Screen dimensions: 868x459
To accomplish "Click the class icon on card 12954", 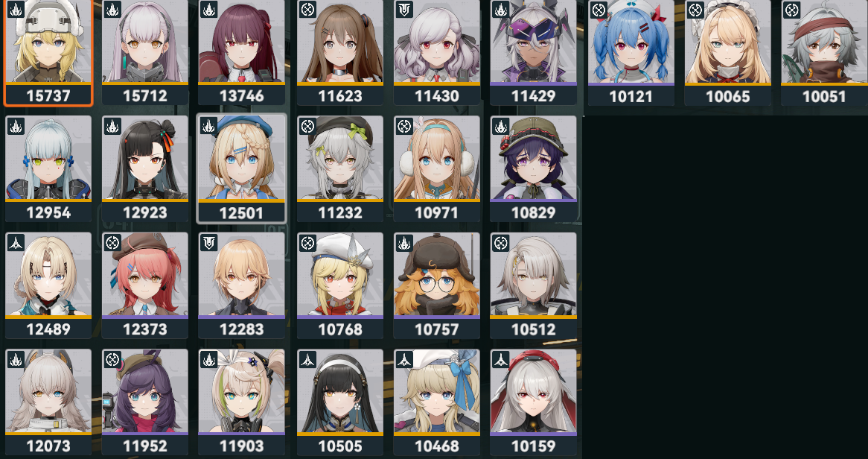I will pyautogui.click(x=16, y=127).
